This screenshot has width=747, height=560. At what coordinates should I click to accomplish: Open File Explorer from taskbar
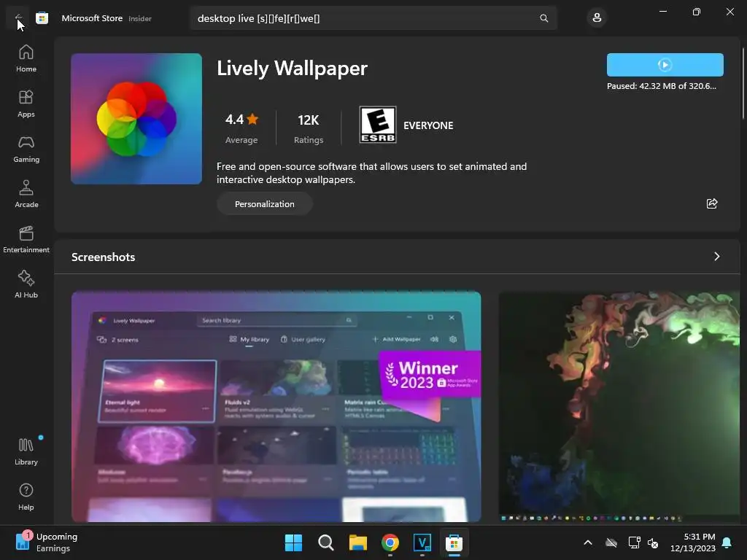point(357,542)
